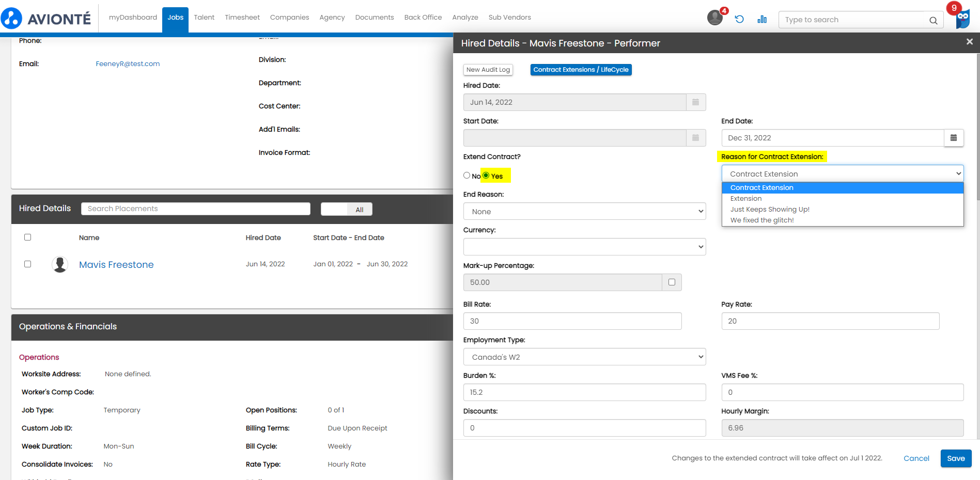The height and width of the screenshot is (480, 980).
Task: Toggle the Mark-up Percentage checkbox
Action: (x=672, y=282)
